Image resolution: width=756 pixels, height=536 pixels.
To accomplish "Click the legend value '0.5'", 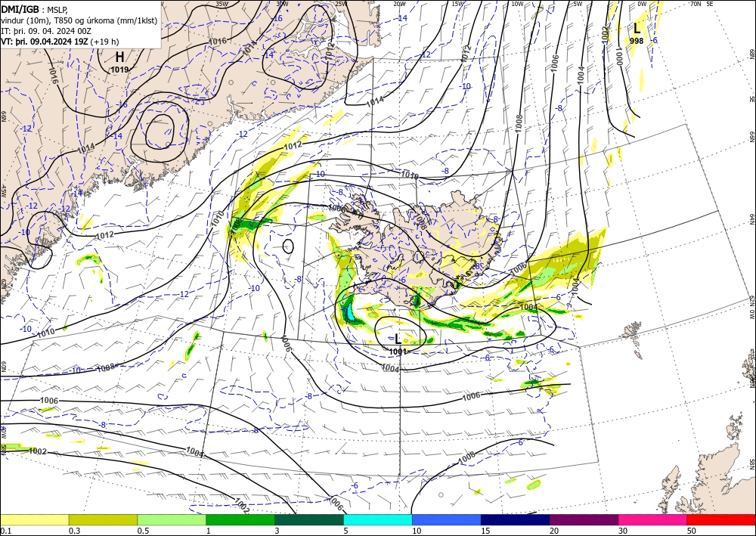I will point(143,531).
